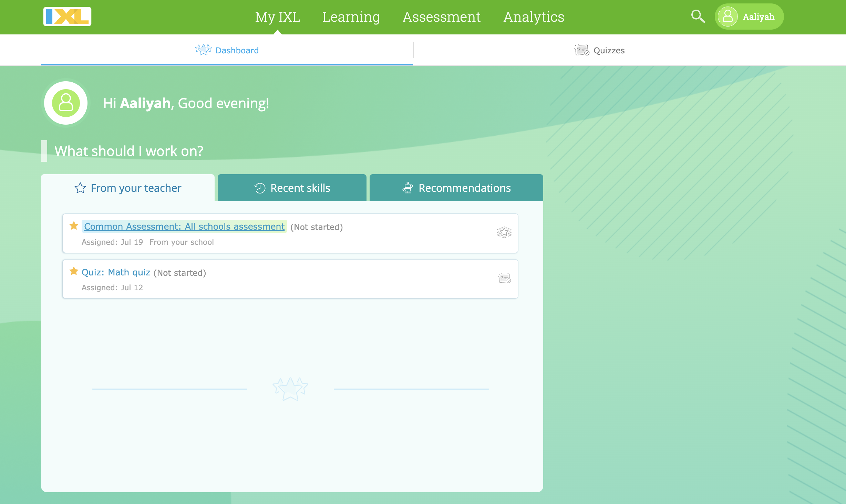The image size is (846, 504).
Task: Click the gold star beside Math quiz
Action: (74, 271)
